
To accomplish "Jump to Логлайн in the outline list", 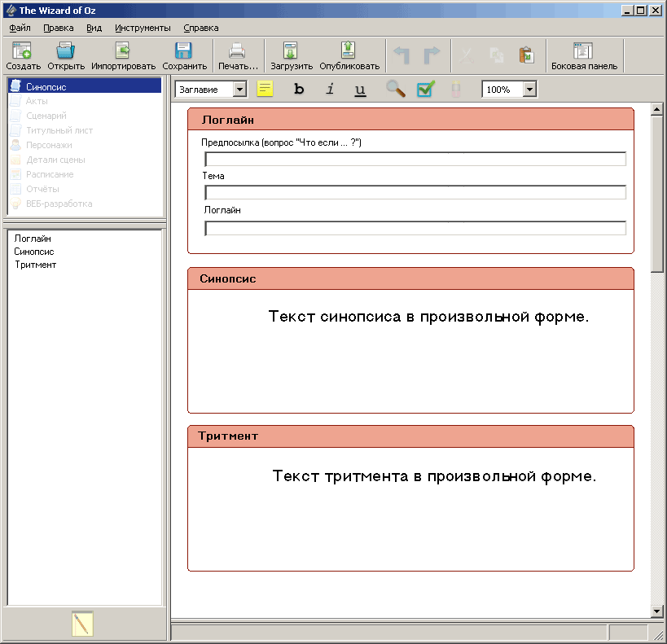I will click(33, 239).
